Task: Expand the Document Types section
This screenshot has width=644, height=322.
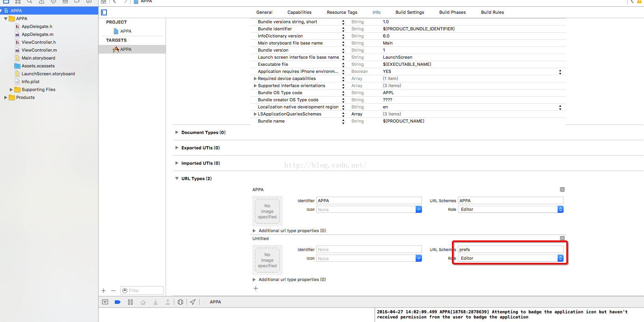Action: [177, 132]
